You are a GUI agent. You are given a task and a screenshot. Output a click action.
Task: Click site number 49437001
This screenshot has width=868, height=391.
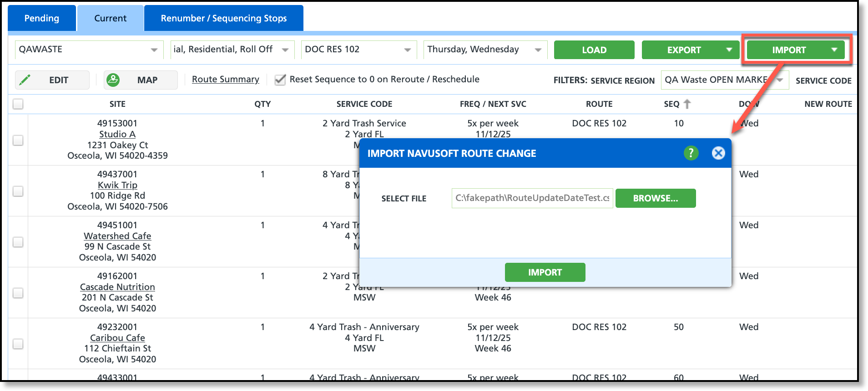click(117, 174)
